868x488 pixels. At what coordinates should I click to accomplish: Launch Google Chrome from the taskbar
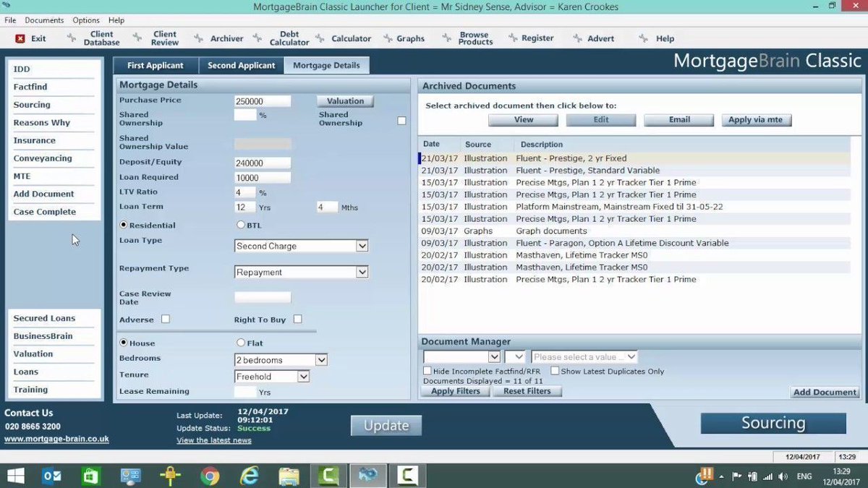[x=210, y=476]
